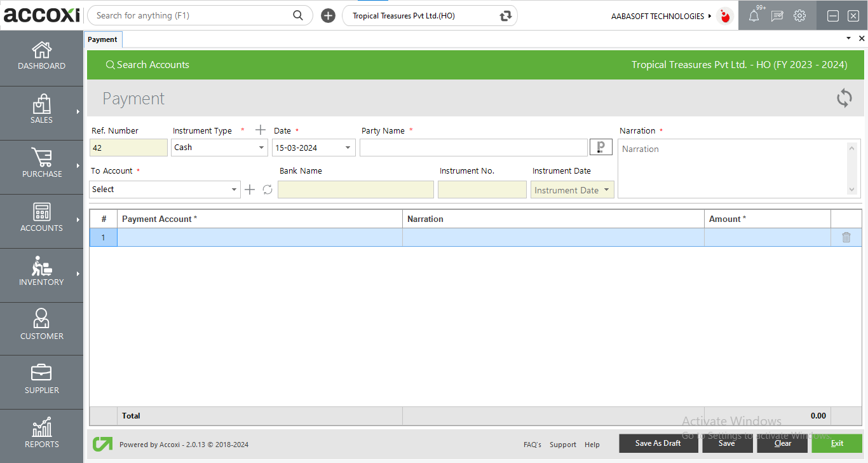The image size is (868, 463).
Task: Click the company switch icon beside Tropical Treasures
Action: (504, 15)
